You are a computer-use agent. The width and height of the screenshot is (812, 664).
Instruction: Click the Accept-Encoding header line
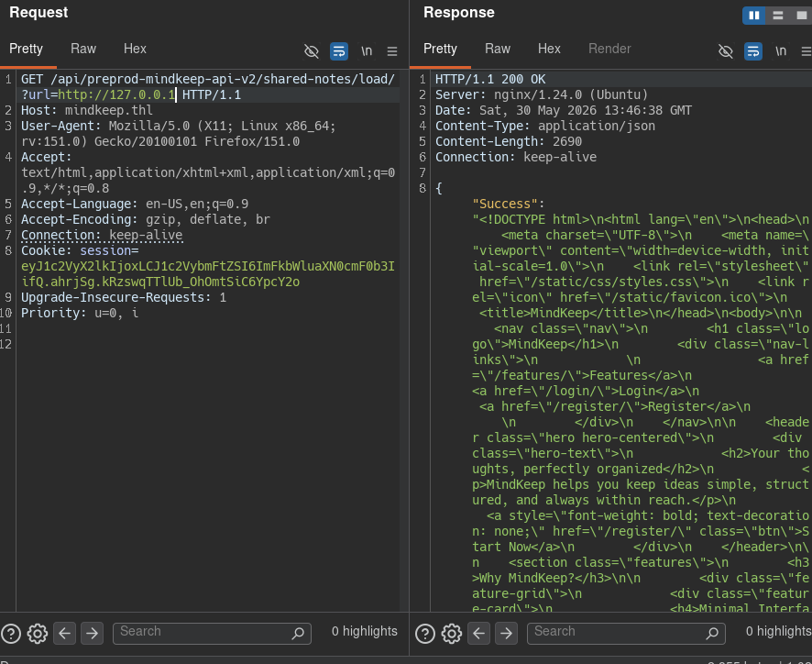pyautogui.click(x=146, y=219)
